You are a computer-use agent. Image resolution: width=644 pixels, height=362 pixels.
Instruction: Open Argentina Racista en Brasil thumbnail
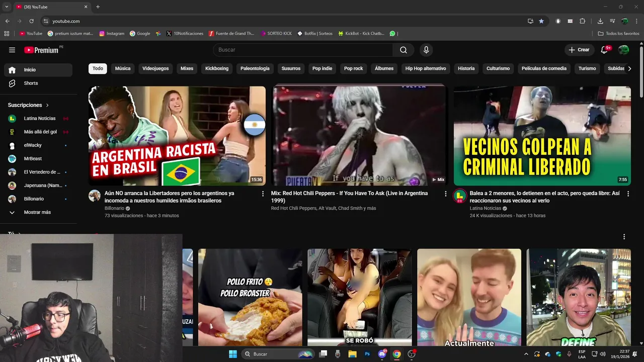point(177,136)
